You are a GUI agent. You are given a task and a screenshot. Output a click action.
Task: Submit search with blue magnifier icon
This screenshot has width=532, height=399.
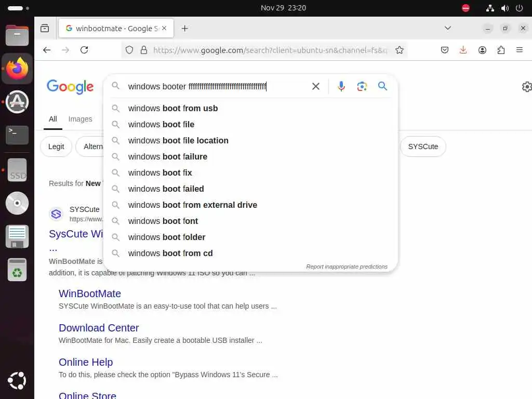click(x=382, y=86)
